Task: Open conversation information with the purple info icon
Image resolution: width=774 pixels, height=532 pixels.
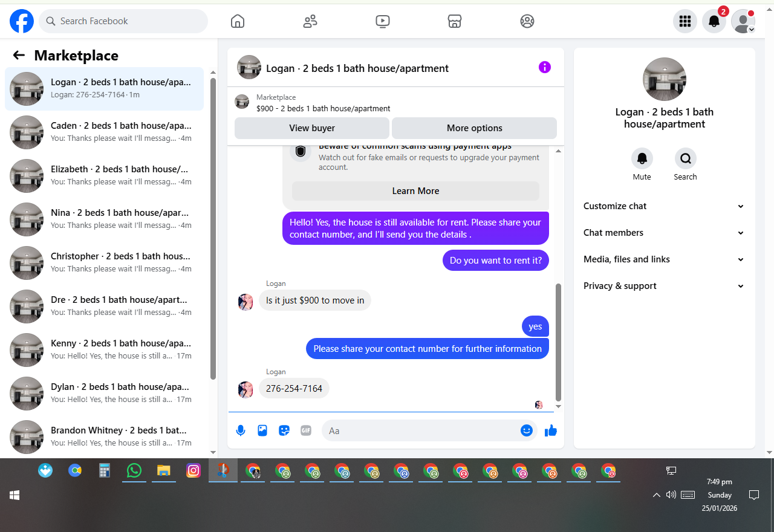Action: click(x=545, y=67)
